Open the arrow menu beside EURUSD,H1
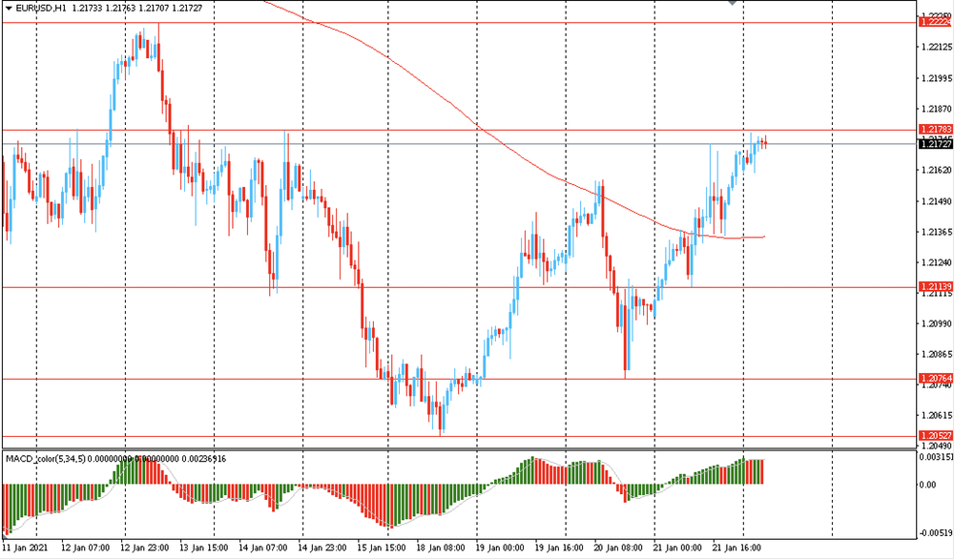Viewport: 954px width, 560px height. point(9,9)
